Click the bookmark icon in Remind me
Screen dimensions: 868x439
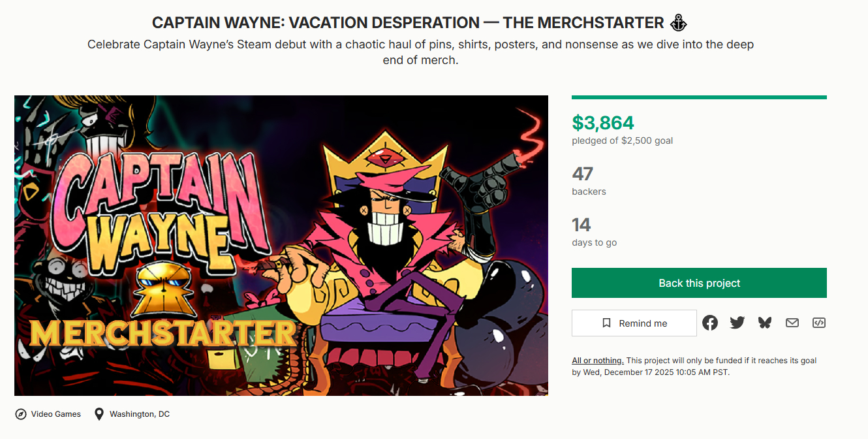tap(606, 323)
